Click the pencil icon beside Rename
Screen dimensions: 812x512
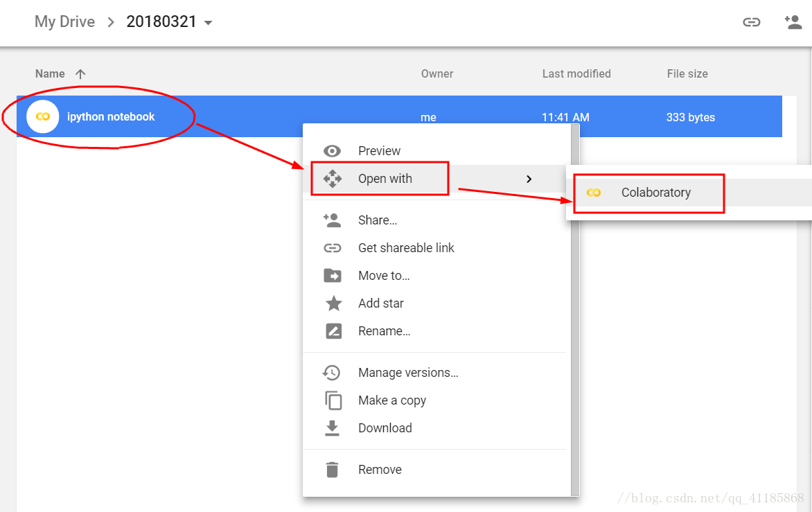point(333,330)
